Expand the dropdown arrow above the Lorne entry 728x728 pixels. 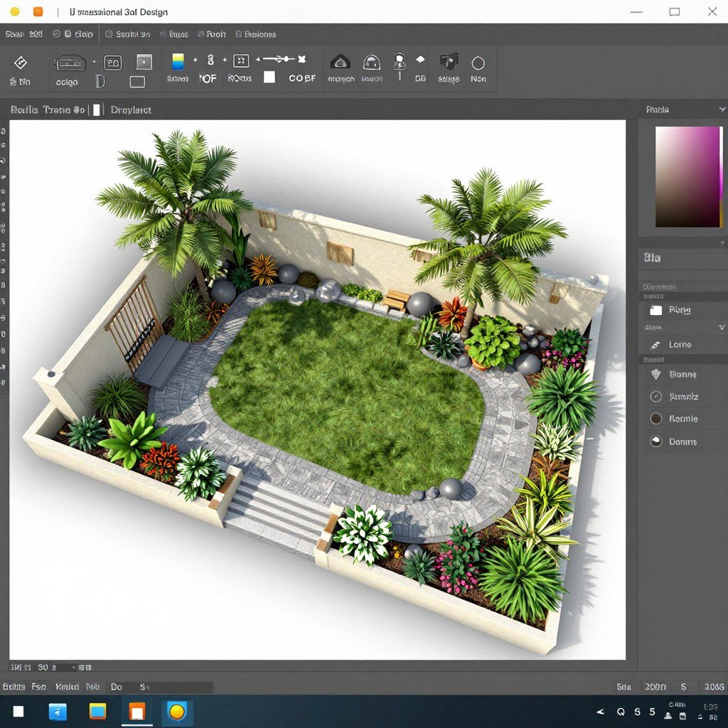721,328
